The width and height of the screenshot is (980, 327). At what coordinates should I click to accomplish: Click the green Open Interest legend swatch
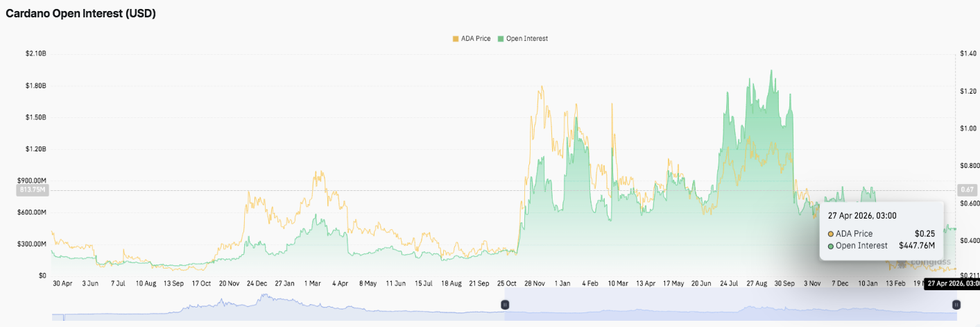click(x=500, y=39)
